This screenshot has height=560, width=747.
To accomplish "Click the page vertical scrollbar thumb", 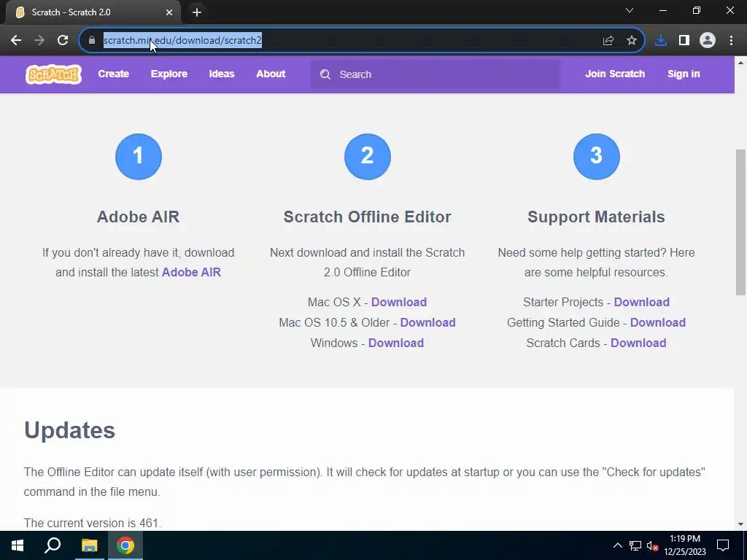I will click(740, 222).
